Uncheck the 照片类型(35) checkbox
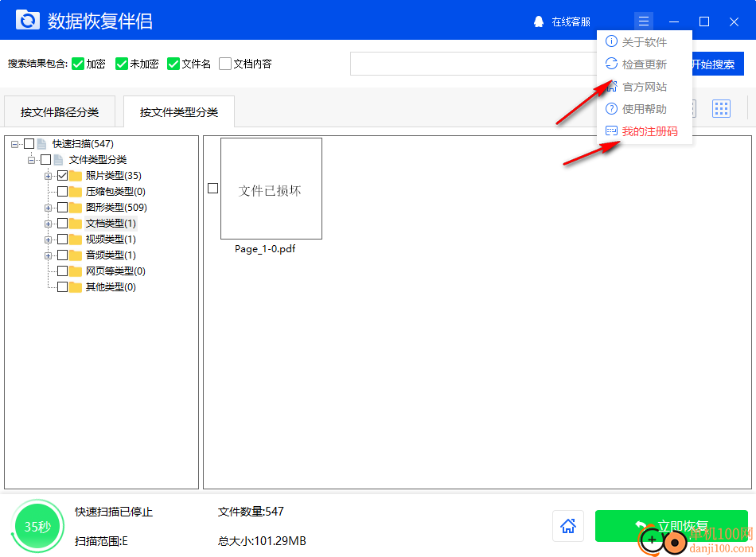Screen dimensions: 756x557 pos(62,175)
